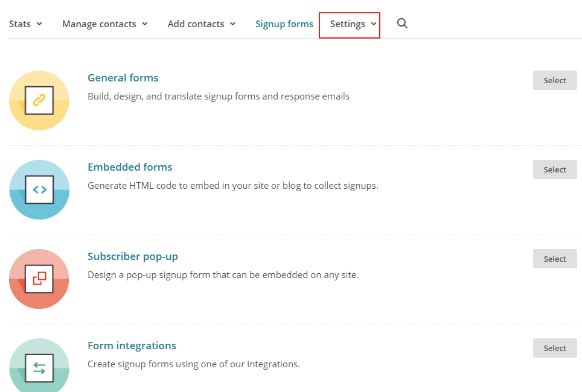582x392 pixels.
Task: Click the red Subscriber pop-up windows icon
Action: coord(39,279)
